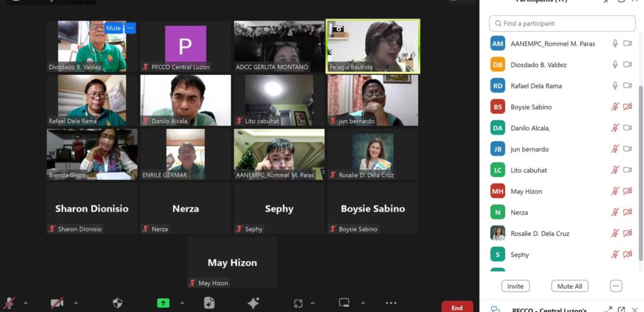644x312 pixels.
Task: Click camera-off icon for Nerza in list
Action: coord(628,212)
